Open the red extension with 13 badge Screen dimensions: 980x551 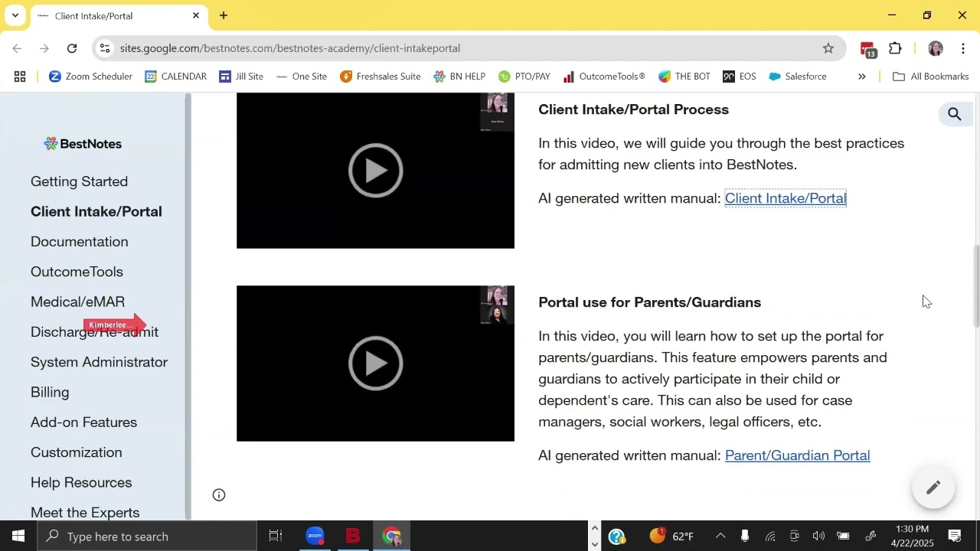coord(868,50)
